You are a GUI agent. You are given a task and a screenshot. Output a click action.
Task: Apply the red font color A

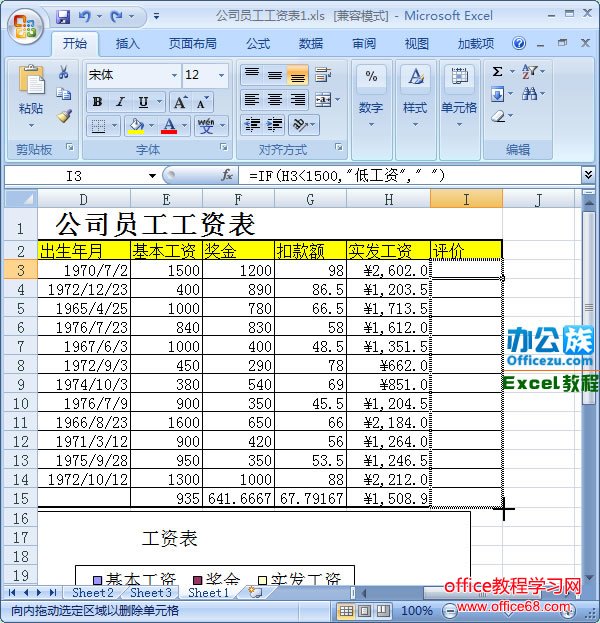[169, 126]
